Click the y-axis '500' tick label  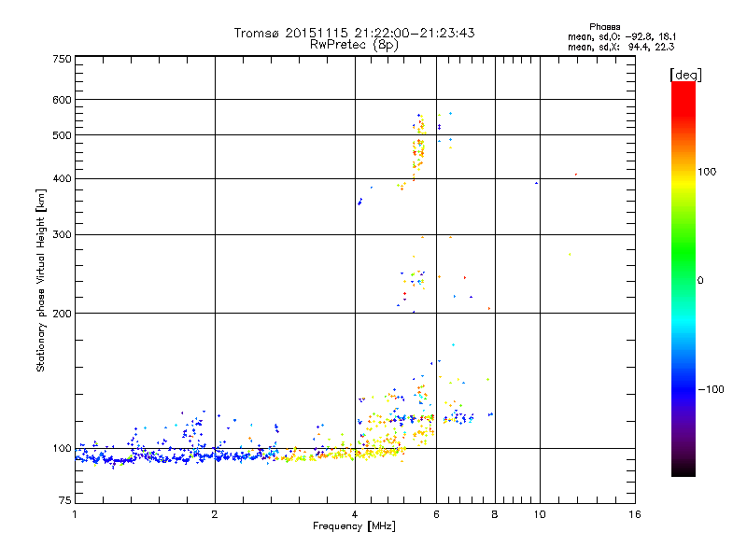[62, 135]
